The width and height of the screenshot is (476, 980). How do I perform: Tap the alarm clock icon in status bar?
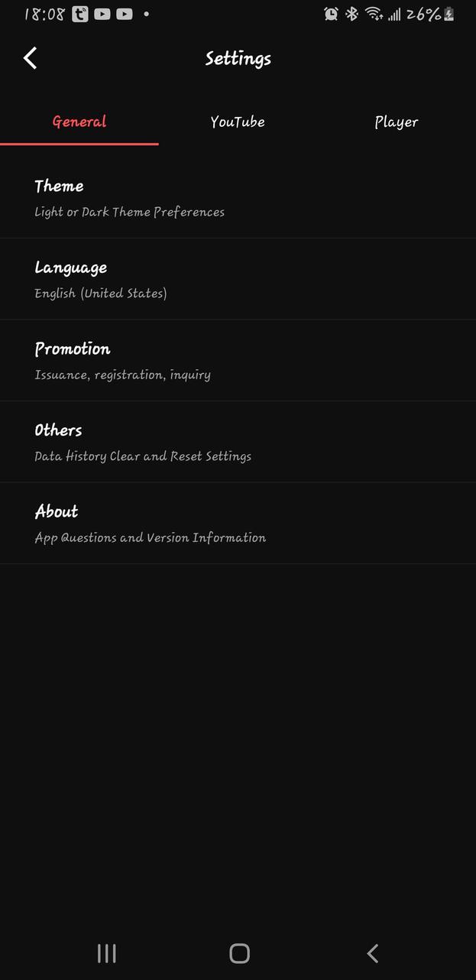tap(330, 14)
